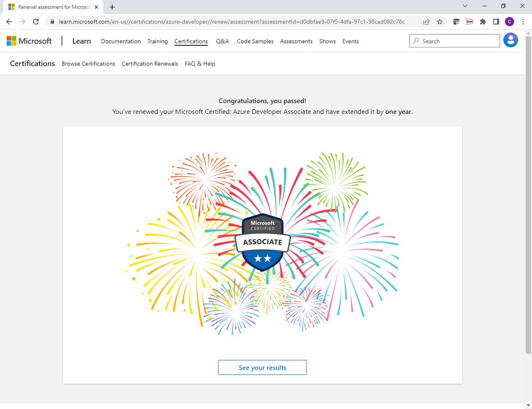532x409 pixels.
Task: Click the "Congratulations, you passed!" text
Action: [262, 101]
